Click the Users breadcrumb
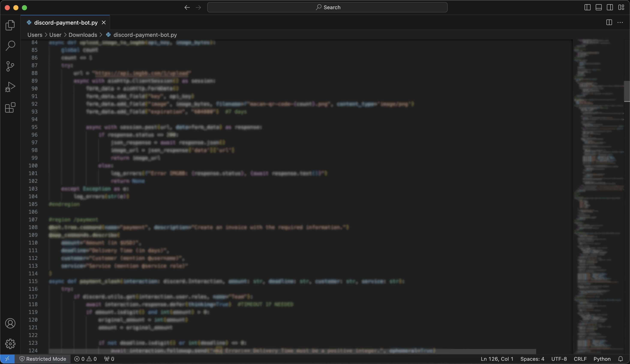 coord(35,35)
